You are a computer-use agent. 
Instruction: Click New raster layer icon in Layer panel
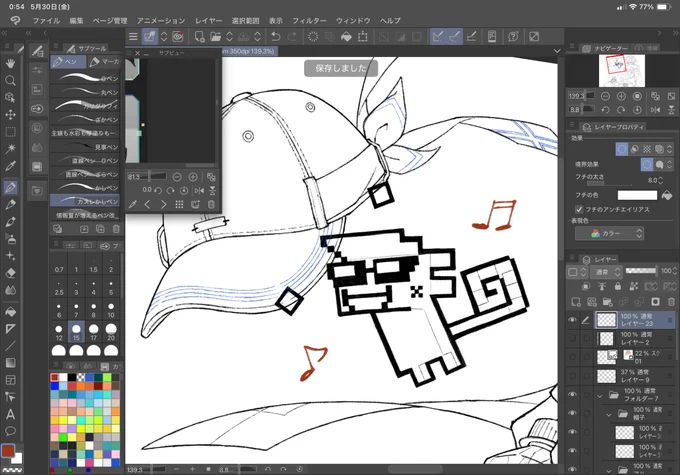[x=575, y=301]
